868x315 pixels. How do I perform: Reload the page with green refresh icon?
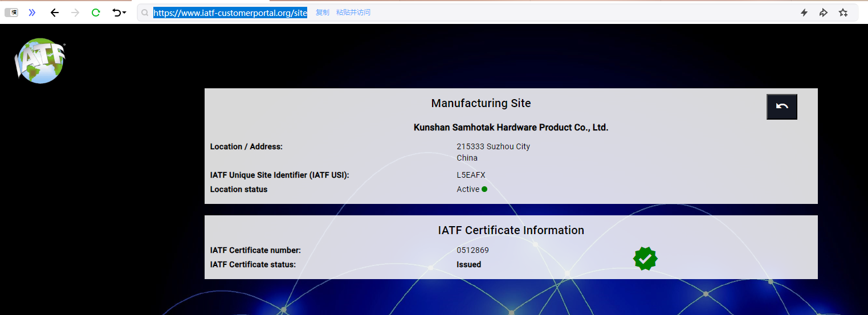coord(96,13)
